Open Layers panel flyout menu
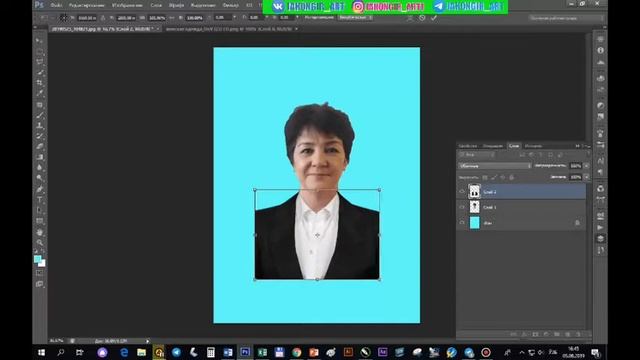640x360 pixels. pos(587,146)
